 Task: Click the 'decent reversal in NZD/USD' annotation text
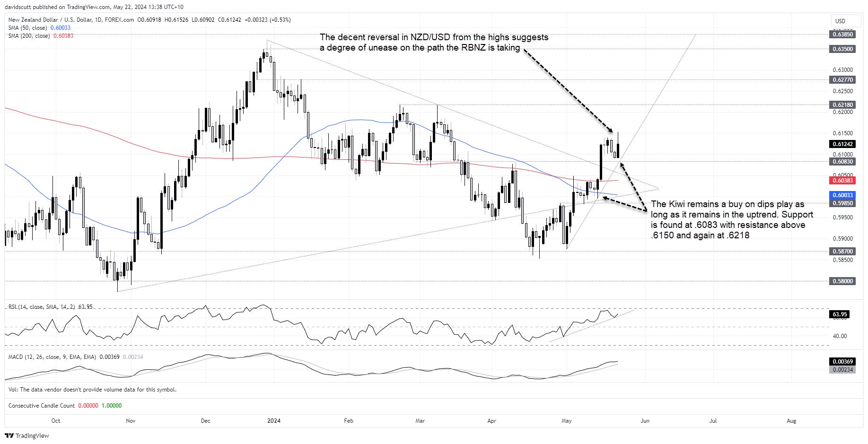(x=434, y=42)
